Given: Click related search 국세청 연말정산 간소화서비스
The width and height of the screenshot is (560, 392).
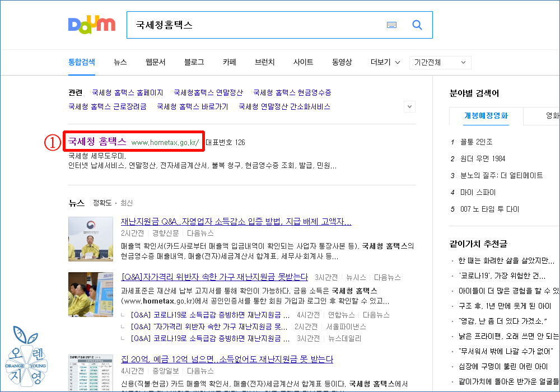Looking at the screenshot, I should click(x=284, y=106).
